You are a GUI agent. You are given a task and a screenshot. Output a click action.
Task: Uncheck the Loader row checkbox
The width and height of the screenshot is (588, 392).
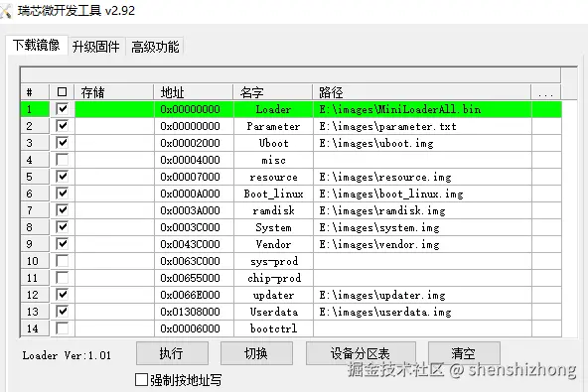(62, 109)
